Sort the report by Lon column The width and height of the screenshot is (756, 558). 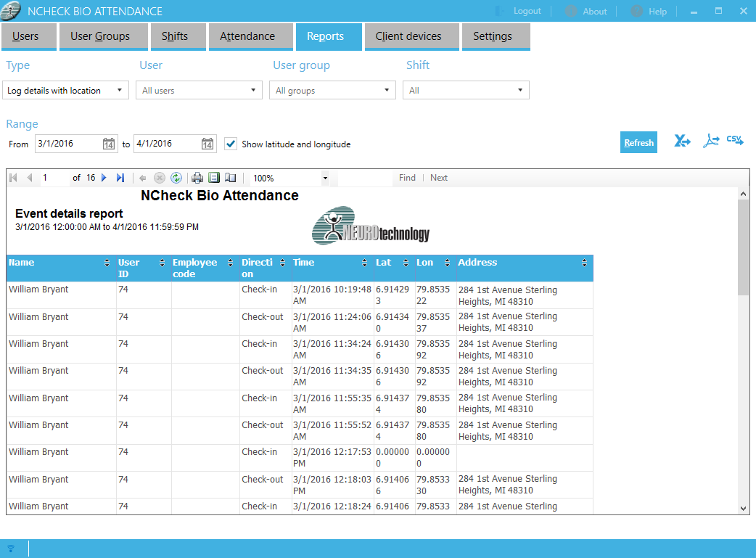point(448,263)
